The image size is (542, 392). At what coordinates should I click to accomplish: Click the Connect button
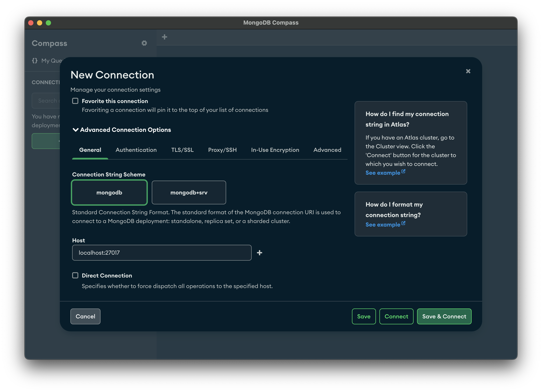pyautogui.click(x=396, y=316)
